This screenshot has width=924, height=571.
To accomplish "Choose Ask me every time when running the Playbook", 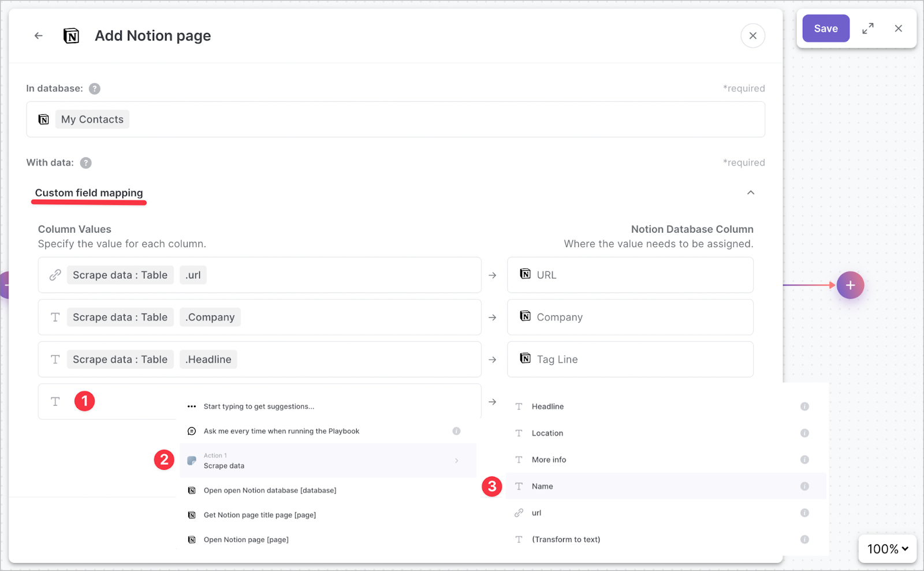I will [x=328, y=431].
